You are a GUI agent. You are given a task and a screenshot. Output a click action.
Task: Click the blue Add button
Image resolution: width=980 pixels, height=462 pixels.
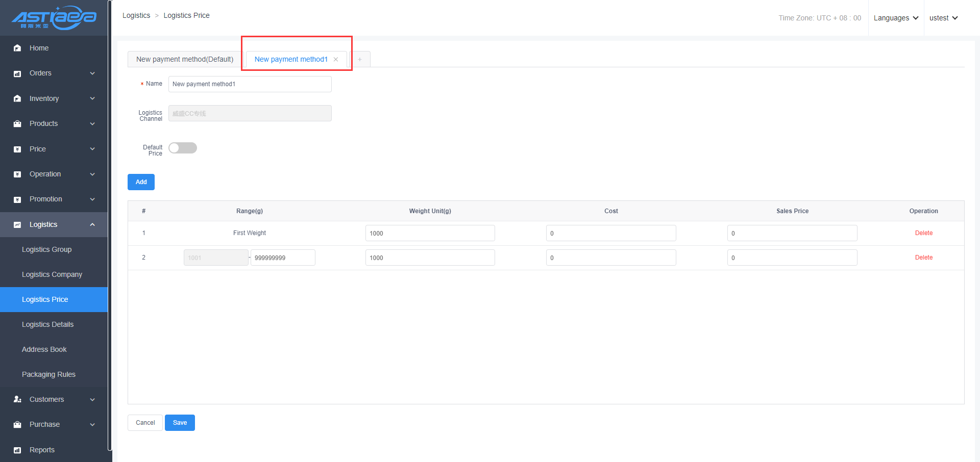141,182
